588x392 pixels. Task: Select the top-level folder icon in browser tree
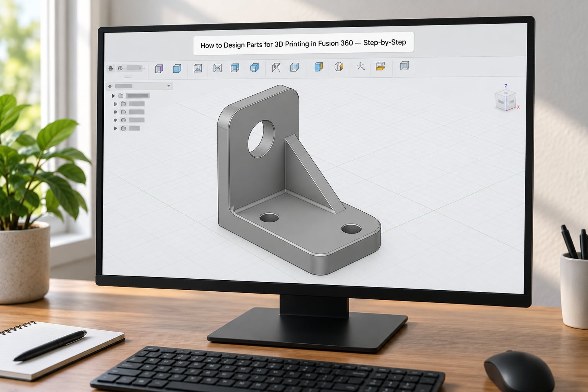121,96
